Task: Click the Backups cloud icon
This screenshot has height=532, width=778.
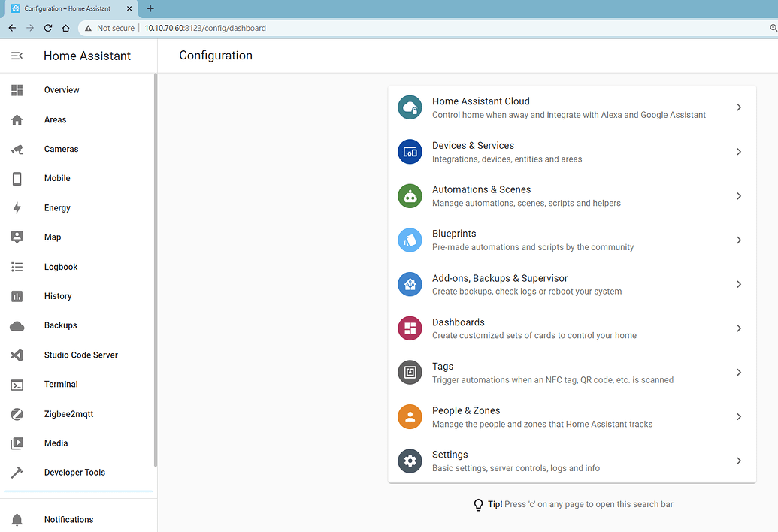Action: [x=17, y=326]
